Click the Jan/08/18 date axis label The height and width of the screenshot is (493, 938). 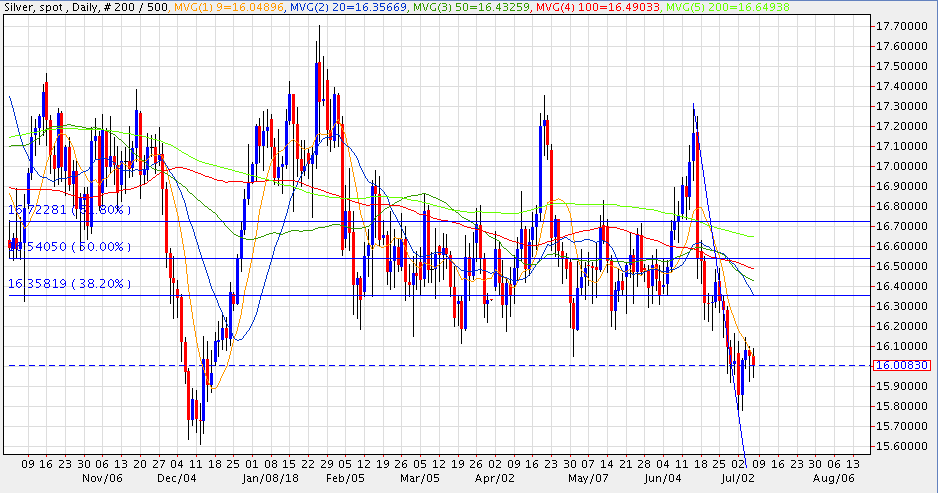pos(270,478)
